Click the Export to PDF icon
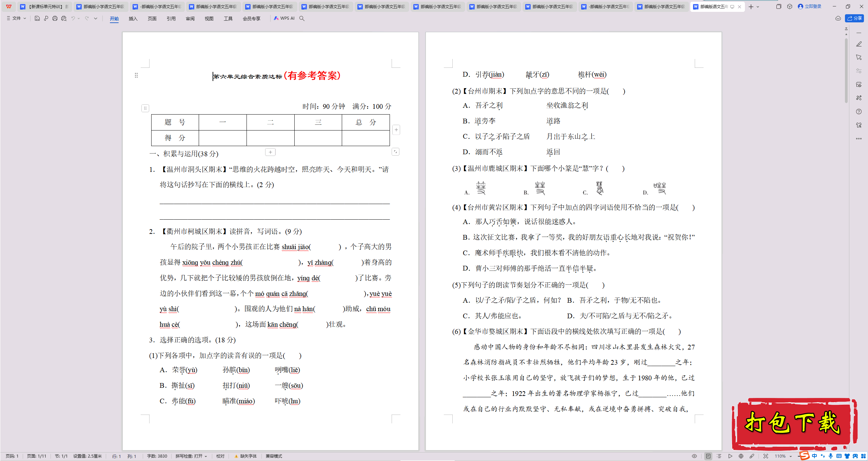This screenshot has width=868, height=461. point(46,18)
